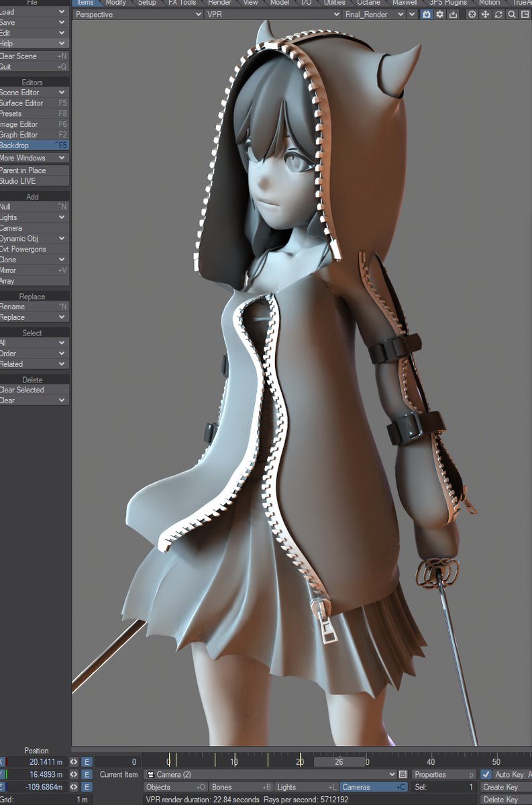This screenshot has height=805, width=532.
Task: Click the Delete Key button
Action: [x=506, y=799]
